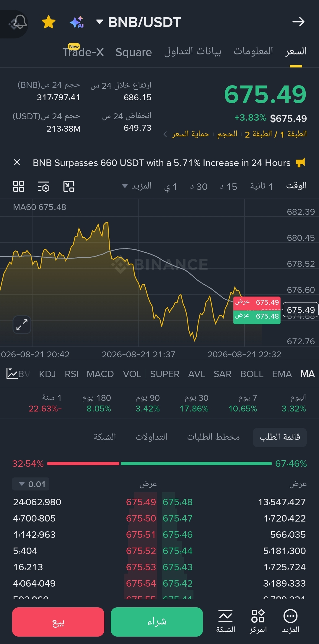The image size is (319, 644).
Task: Select ask price 675.54 in order book
Action: tap(141, 583)
